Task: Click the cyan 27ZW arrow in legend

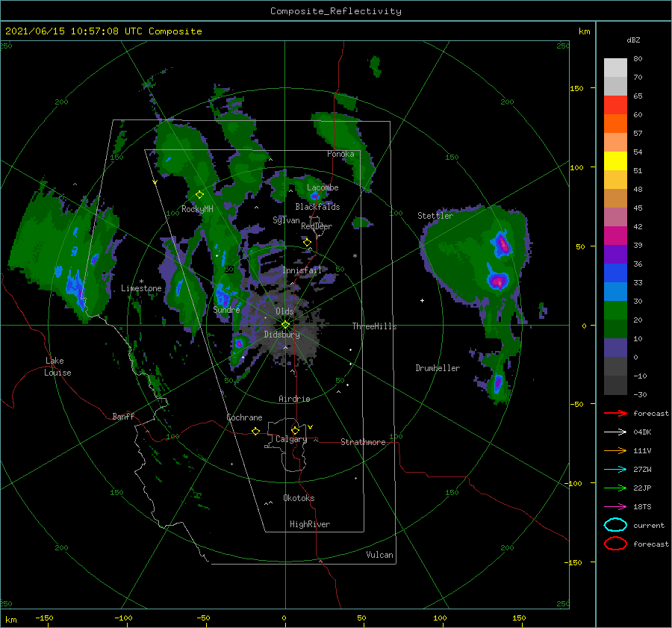Action: (x=615, y=470)
